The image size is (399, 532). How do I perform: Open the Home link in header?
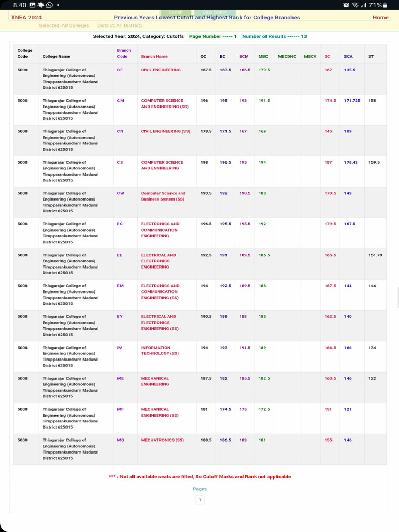tap(380, 17)
